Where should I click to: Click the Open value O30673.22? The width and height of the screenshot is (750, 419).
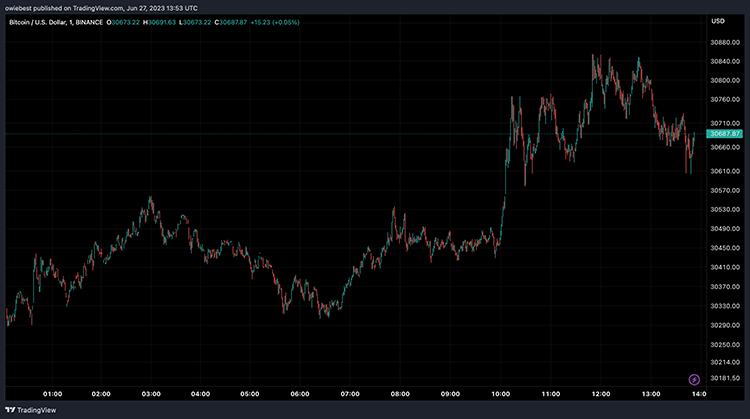point(123,22)
